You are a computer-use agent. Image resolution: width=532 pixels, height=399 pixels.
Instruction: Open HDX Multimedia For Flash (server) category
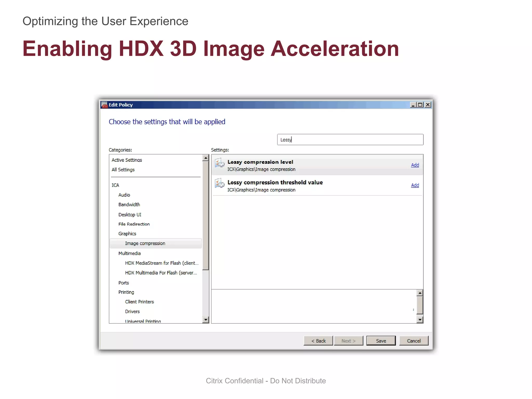(x=161, y=273)
